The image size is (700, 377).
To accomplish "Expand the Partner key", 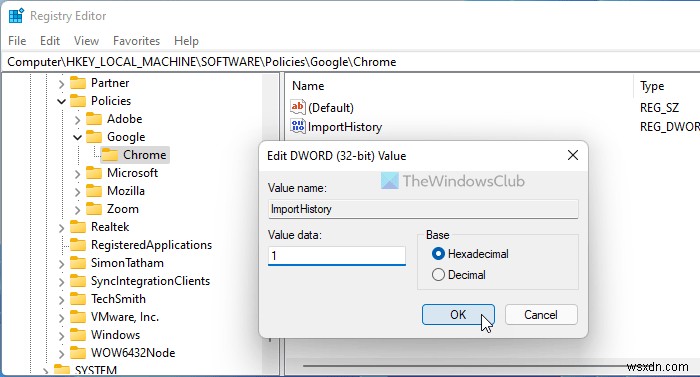I will coord(61,84).
